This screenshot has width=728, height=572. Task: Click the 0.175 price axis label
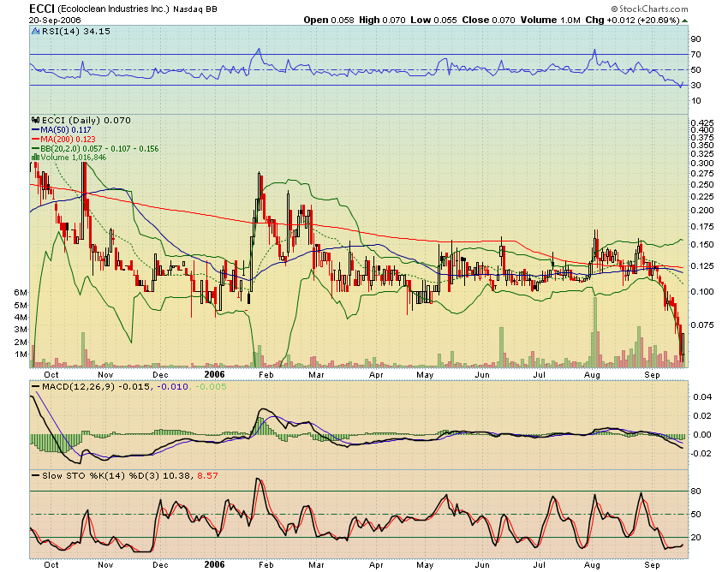click(702, 227)
